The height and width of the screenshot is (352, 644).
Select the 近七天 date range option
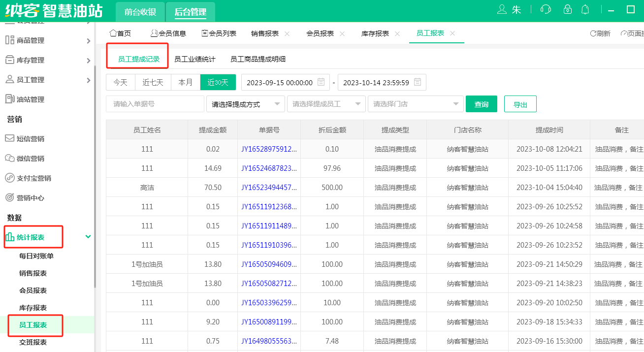pos(153,82)
